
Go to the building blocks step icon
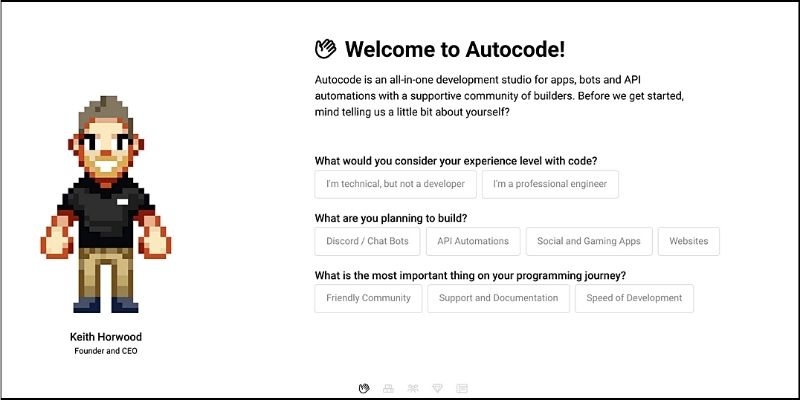388,388
